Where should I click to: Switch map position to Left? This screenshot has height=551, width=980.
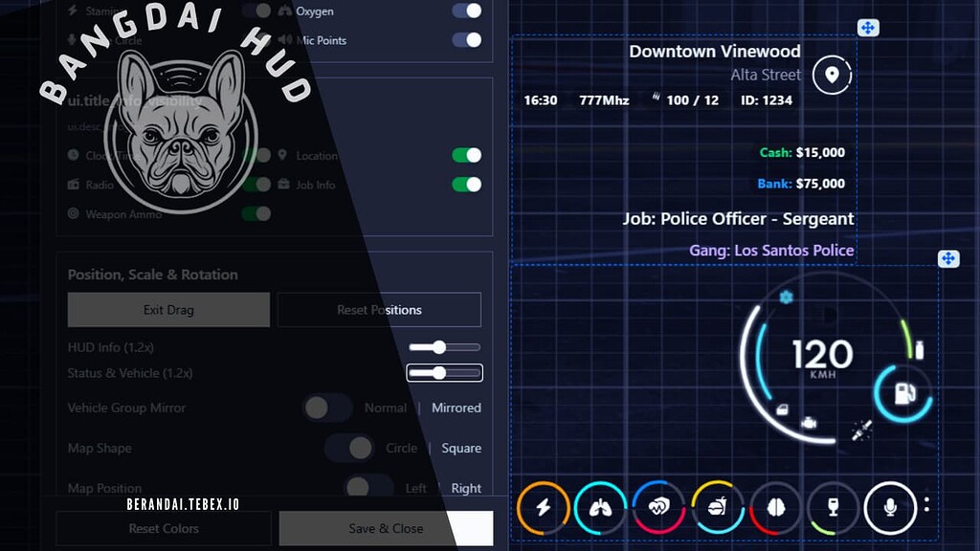click(x=416, y=488)
